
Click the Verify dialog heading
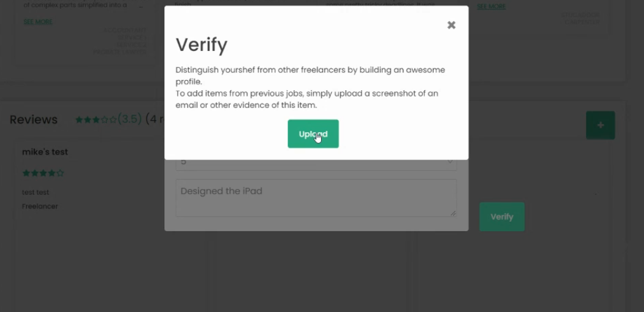(x=202, y=44)
